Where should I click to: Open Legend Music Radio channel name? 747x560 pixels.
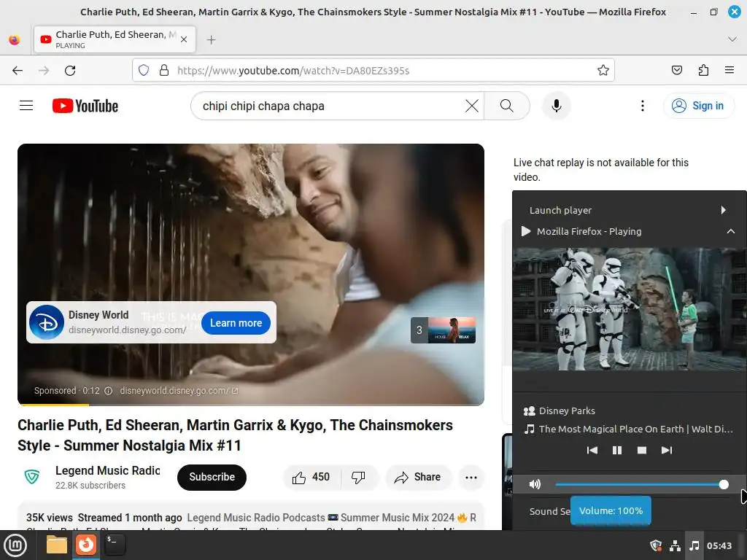tap(108, 470)
